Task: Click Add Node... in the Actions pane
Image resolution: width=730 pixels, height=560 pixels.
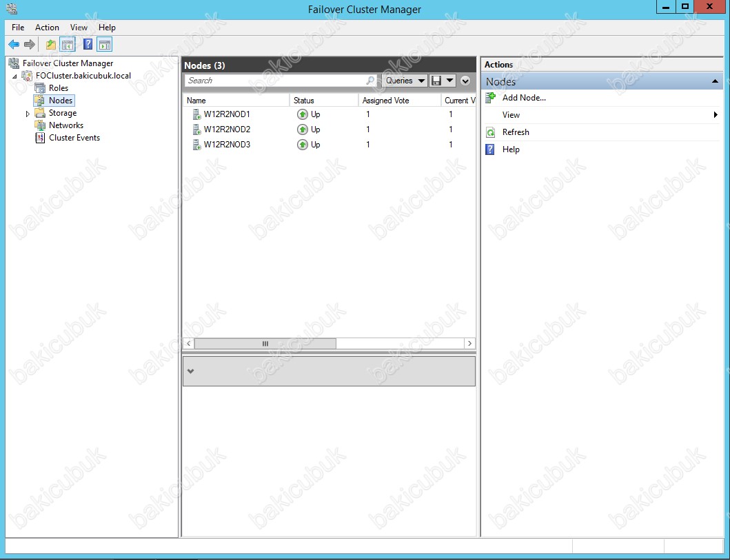Action: click(524, 98)
